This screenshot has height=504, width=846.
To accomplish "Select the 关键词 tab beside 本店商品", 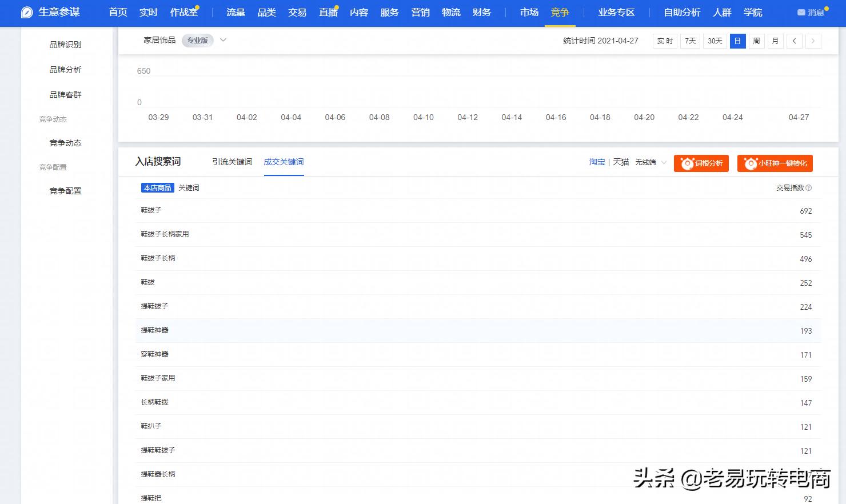I will click(x=189, y=187).
